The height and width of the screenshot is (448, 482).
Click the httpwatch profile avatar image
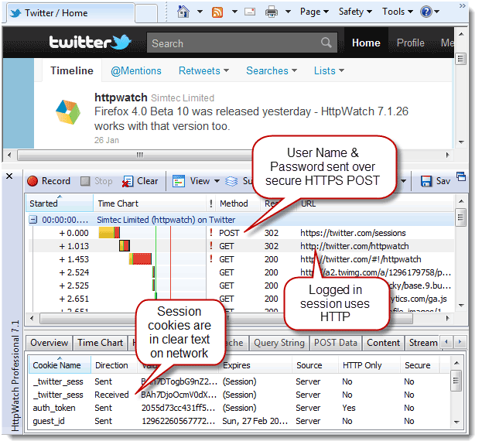tap(67, 111)
